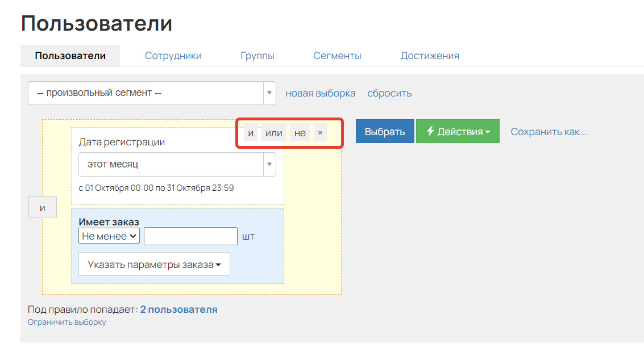
Task: Switch to the Достижения tab
Action: coord(430,56)
